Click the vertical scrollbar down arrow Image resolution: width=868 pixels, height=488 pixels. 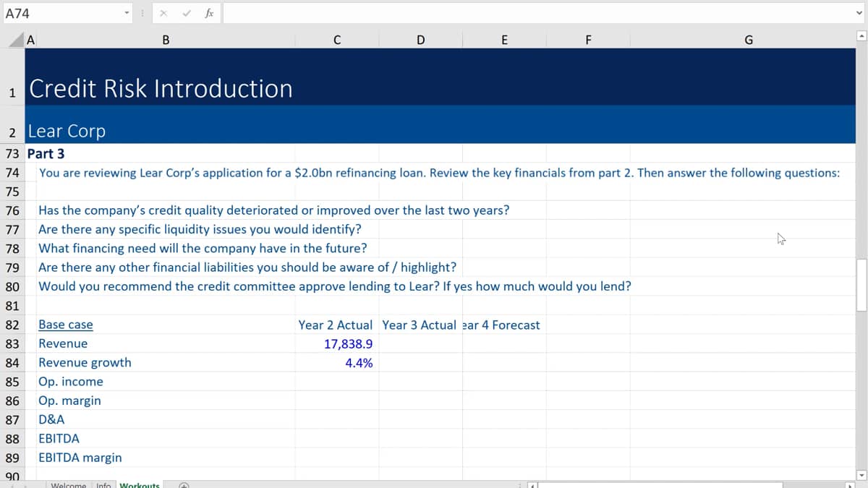pyautogui.click(x=861, y=474)
